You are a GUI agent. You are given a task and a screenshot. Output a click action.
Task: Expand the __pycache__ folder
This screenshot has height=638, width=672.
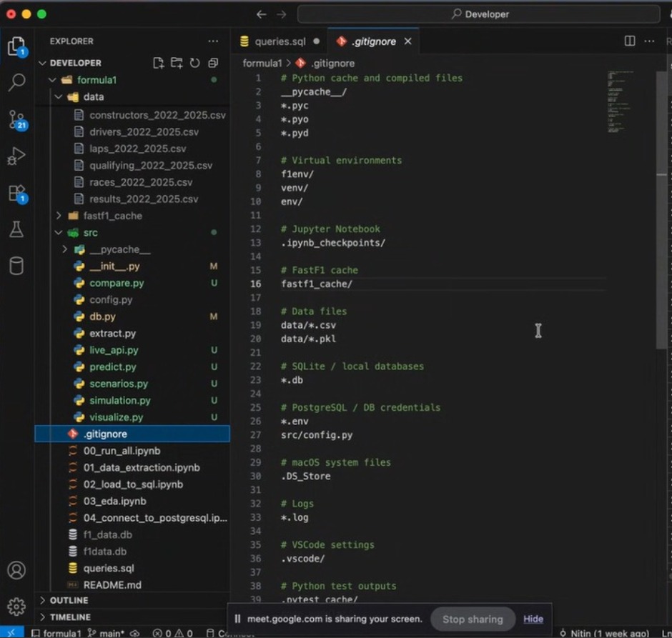(x=65, y=249)
